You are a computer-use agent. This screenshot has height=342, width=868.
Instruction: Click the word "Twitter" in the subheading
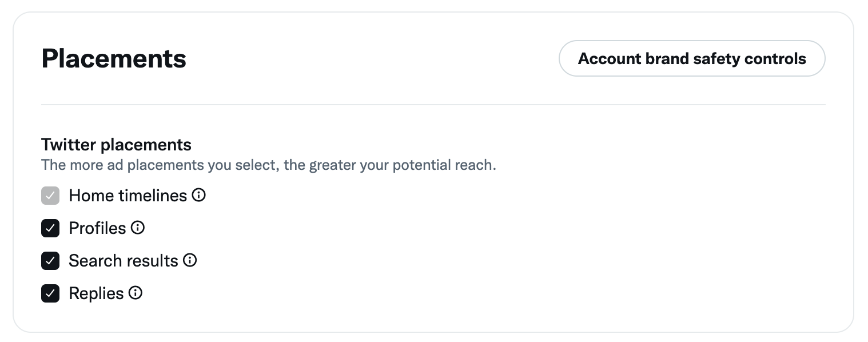(x=69, y=145)
